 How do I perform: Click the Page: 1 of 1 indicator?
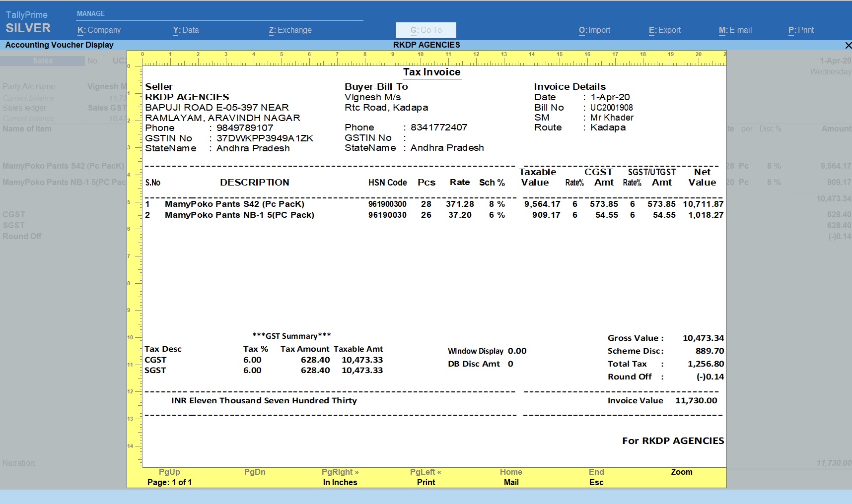[169, 482]
